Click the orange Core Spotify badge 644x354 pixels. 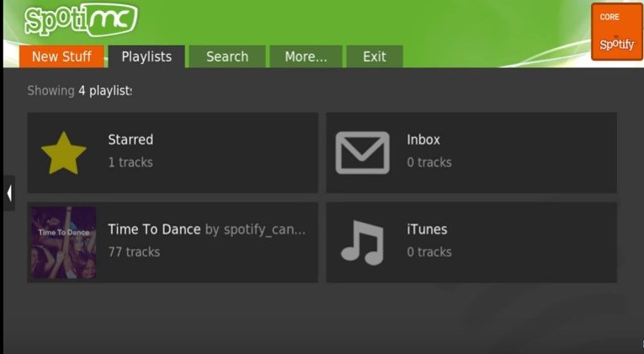pos(617,32)
